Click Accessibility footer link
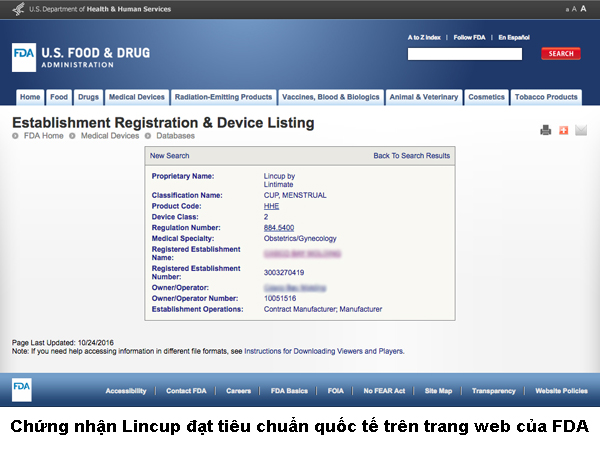The width and height of the screenshot is (600, 451). click(x=126, y=391)
